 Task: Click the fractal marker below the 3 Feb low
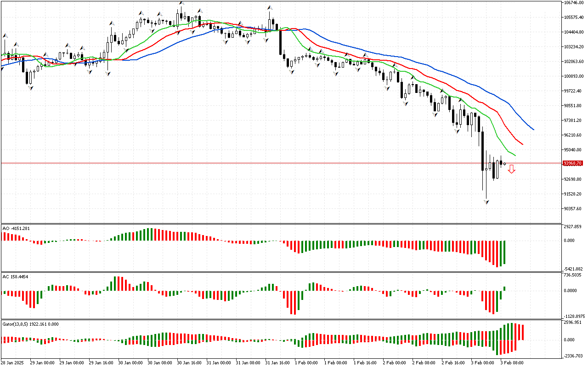click(486, 202)
